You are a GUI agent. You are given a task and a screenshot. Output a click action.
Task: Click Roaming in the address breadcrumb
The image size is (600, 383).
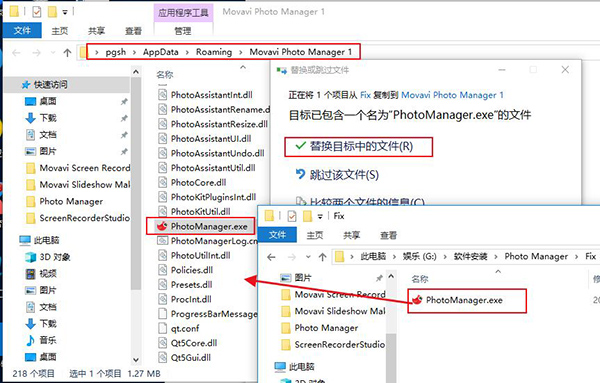(214, 52)
